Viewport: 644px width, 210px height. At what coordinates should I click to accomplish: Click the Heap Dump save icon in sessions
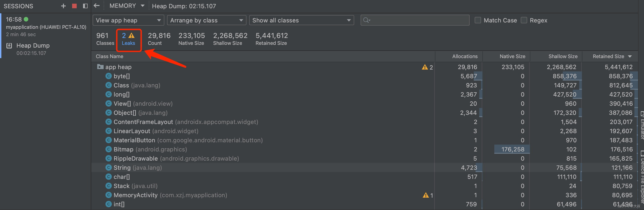[9, 46]
